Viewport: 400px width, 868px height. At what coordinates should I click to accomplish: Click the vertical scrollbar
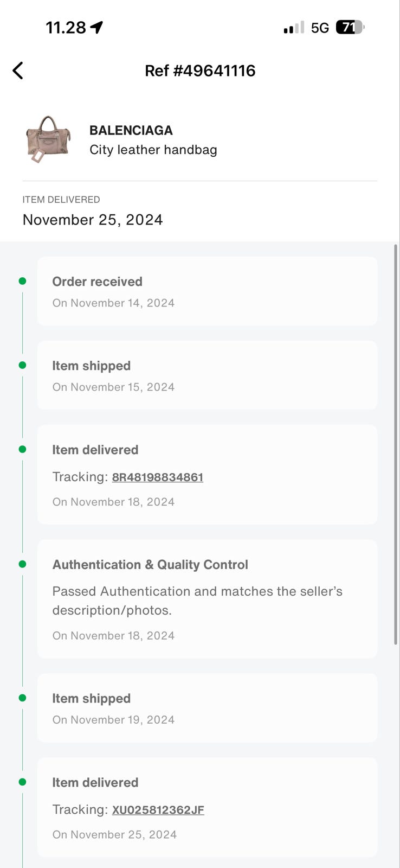click(396, 445)
